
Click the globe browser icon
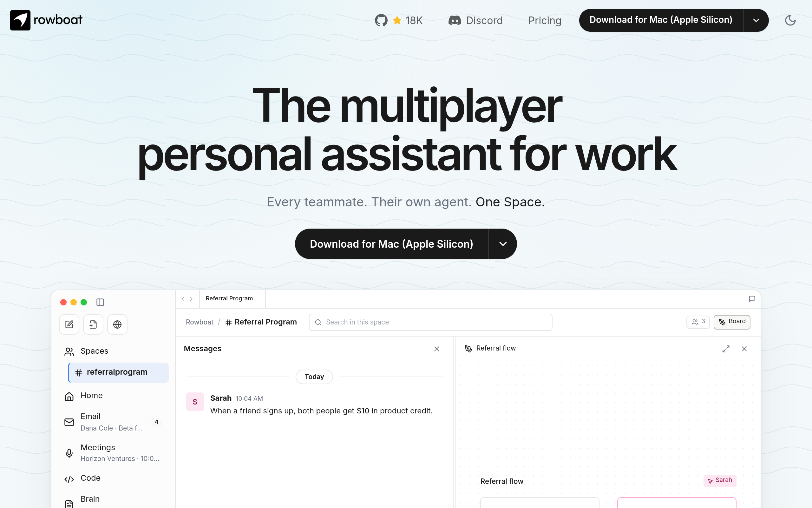[117, 324]
